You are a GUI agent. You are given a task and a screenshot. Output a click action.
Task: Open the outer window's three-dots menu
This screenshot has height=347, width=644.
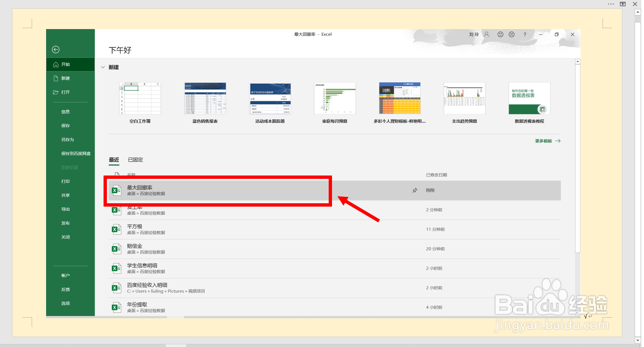611,4
